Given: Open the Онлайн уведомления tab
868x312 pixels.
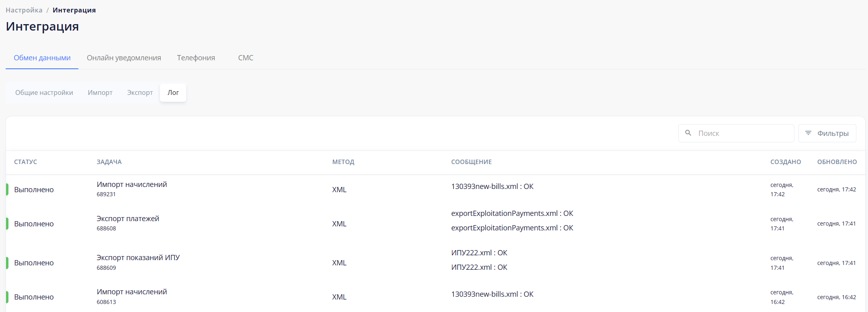Looking at the screenshot, I should pos(124,58).
